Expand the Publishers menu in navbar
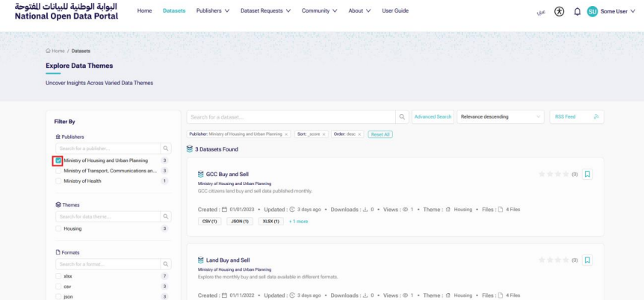The image size is (644, 300). (x=212, y=10)
